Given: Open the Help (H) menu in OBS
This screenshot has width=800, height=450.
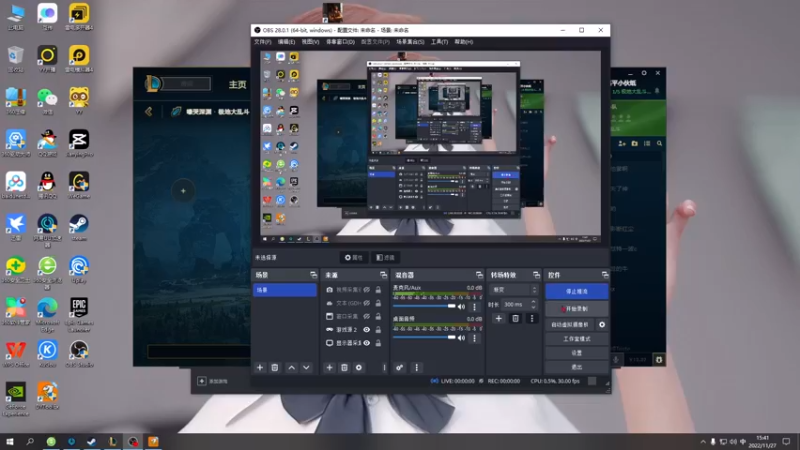Looking at the screenshot, I should click(463, 42).
